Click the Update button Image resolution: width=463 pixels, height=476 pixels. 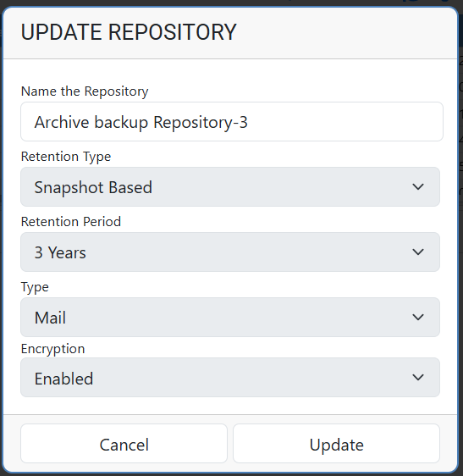coord(336,444)
